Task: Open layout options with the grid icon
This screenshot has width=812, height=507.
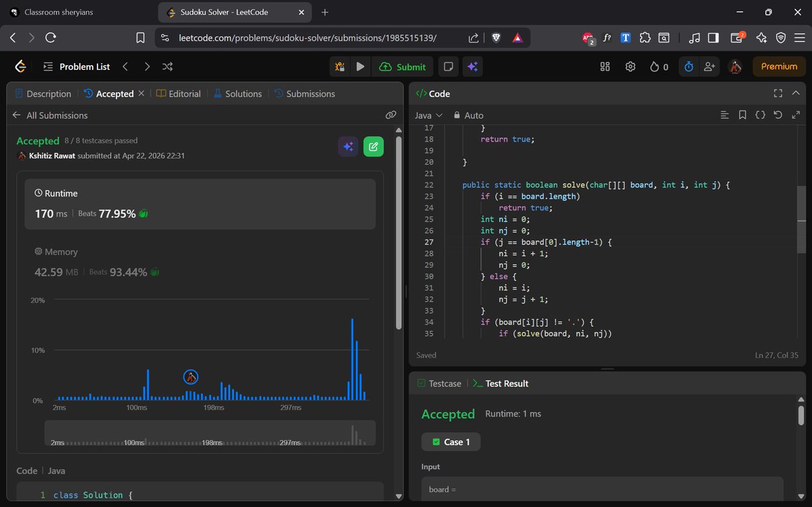Action: 604,66
